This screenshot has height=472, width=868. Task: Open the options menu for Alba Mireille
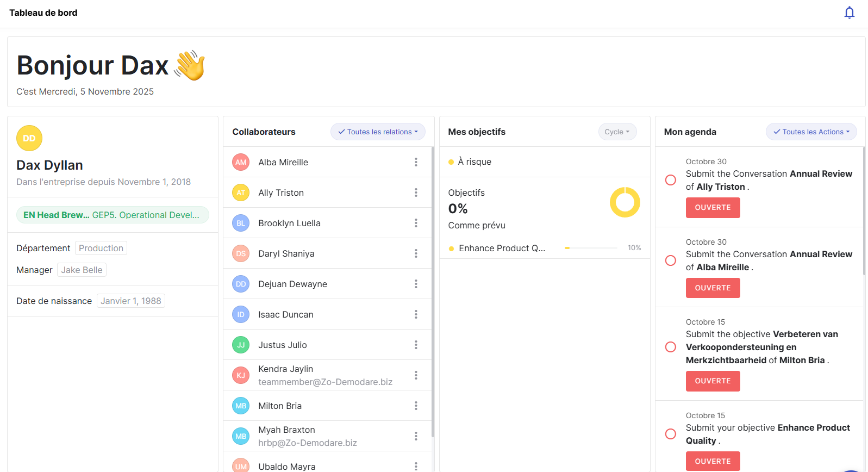click(416, 162)
